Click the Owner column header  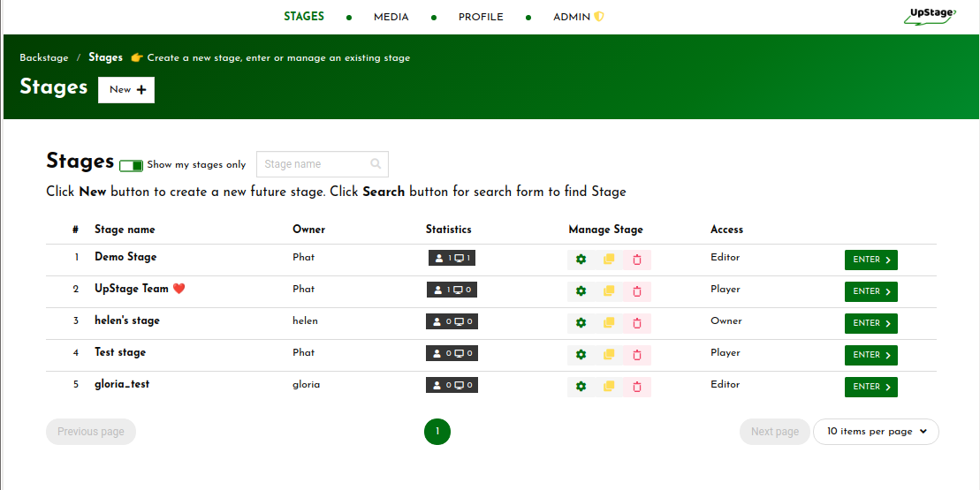[308, 230]
